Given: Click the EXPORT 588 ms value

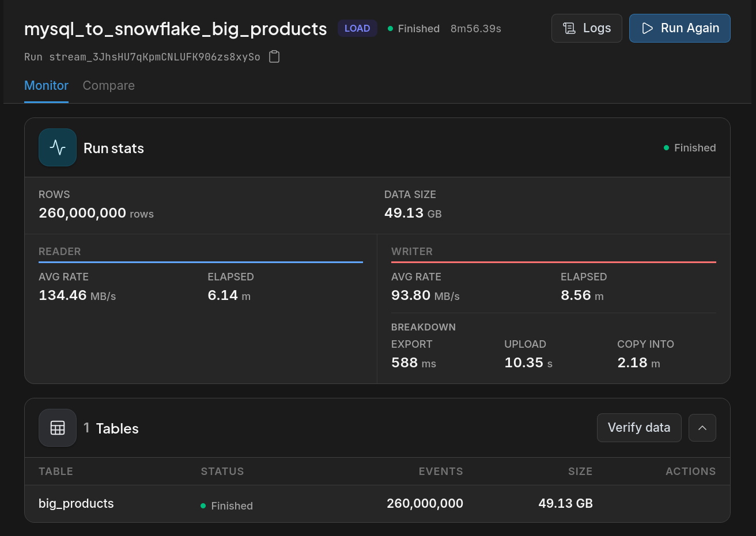Looking at the screenshot, I should [414, 363].
